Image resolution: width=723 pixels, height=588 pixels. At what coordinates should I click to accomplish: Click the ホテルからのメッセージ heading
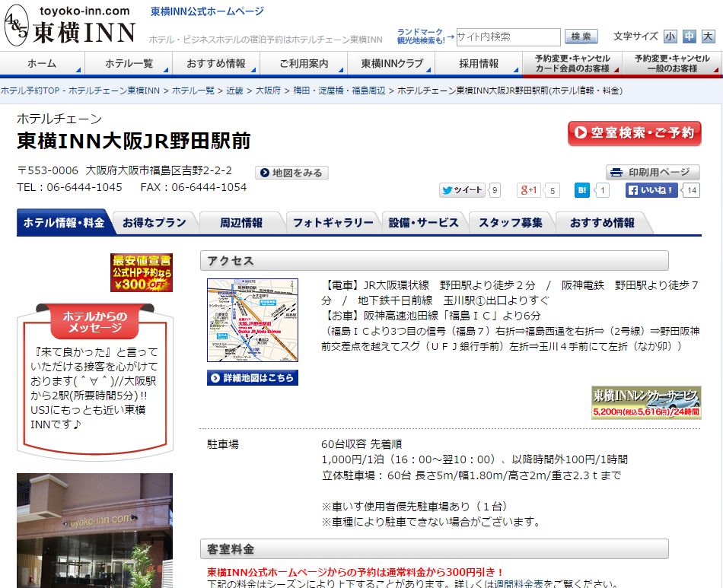94,322
